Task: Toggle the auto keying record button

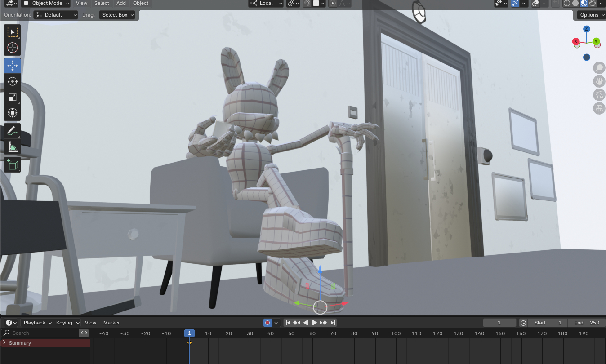Action: [267, 323]
